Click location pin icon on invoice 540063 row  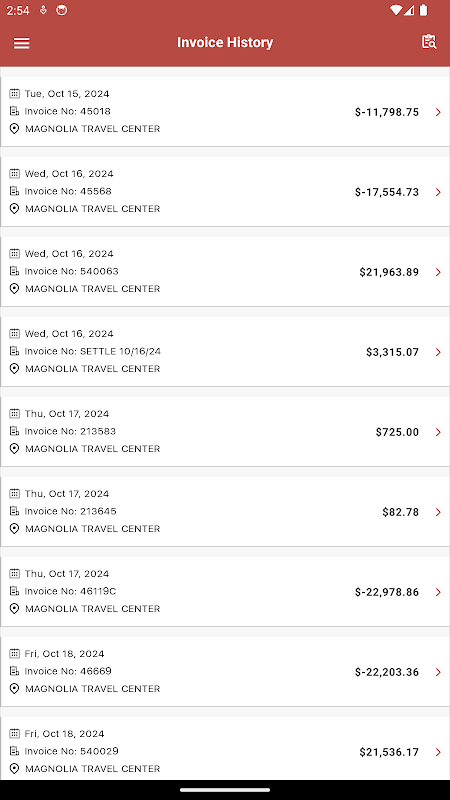point(15,289)
